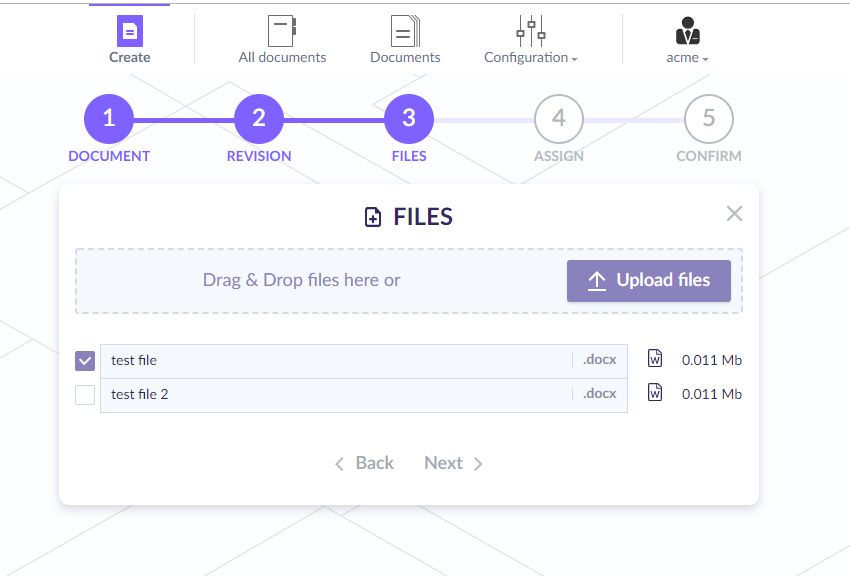The image size is (850, 576).
Task: Edit the test file 2 name field
Action: pos(335,394)
